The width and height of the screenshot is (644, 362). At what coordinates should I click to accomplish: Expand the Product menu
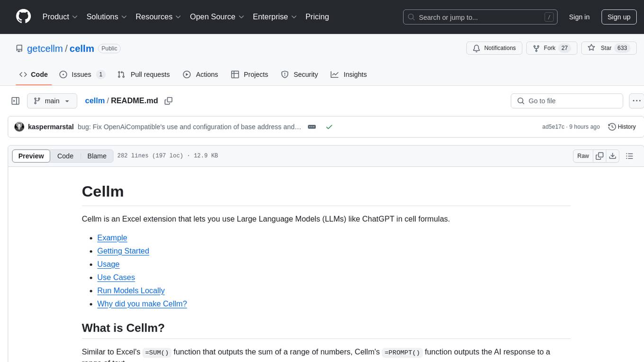[60, 17]
